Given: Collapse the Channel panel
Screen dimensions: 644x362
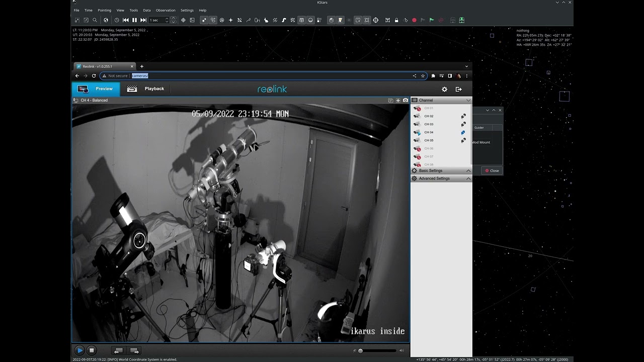Looking at the screenshot, I should click(468, 100).
